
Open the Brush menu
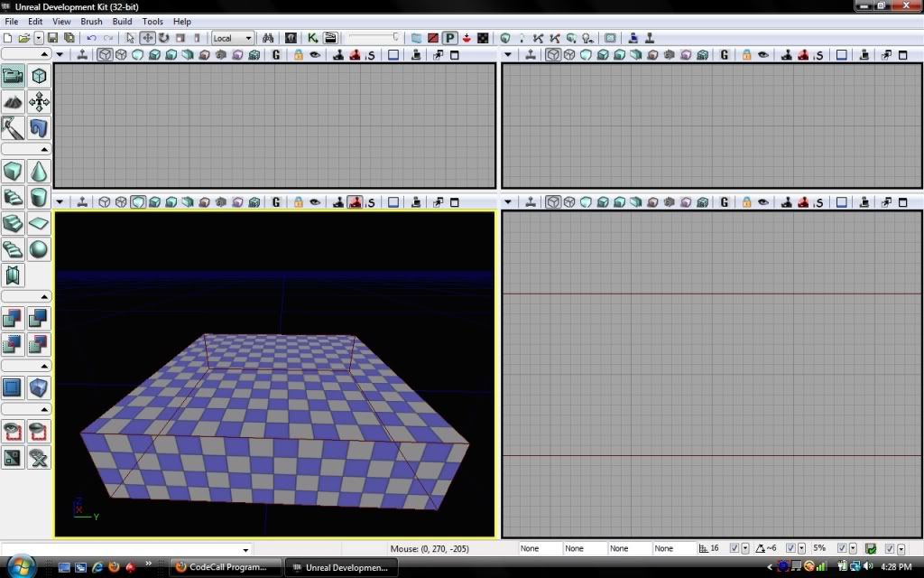point(91,22)
